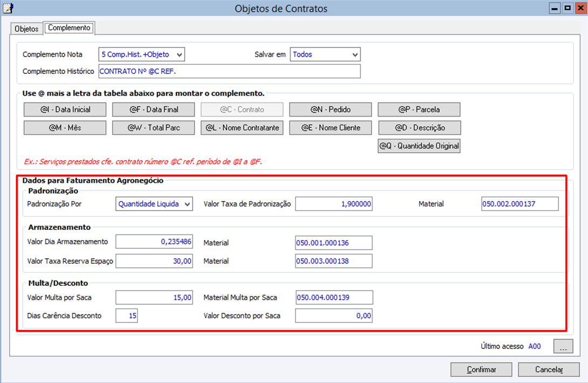Image resolution: width=588 pixels, height=383 pixels.
Task: Select the Valor Dia Armazenamento field
Action: tap(154, 242)
